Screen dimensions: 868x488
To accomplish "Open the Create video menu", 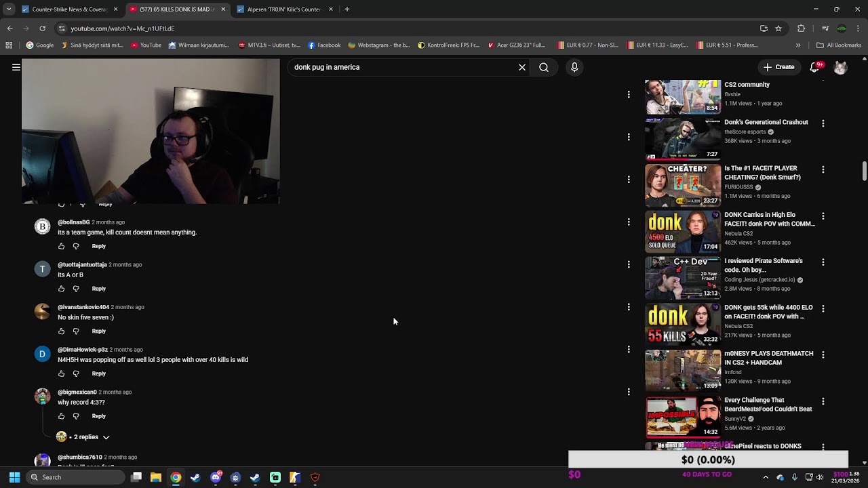I will coord(778,67).
